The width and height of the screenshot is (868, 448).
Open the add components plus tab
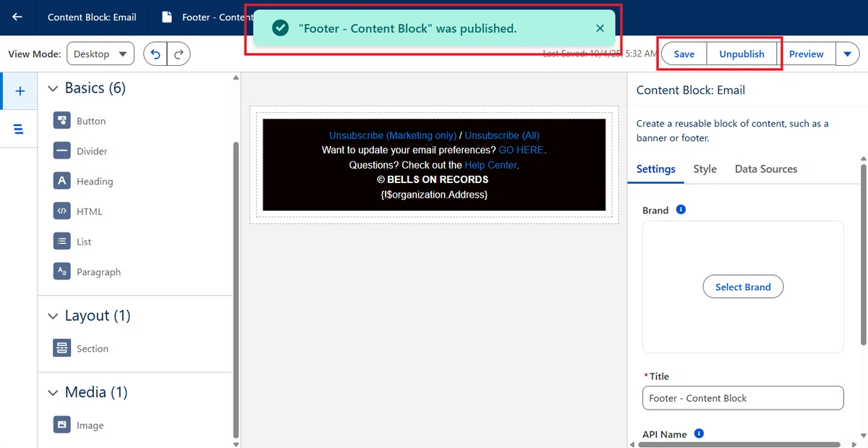click(x=20, y=90)
